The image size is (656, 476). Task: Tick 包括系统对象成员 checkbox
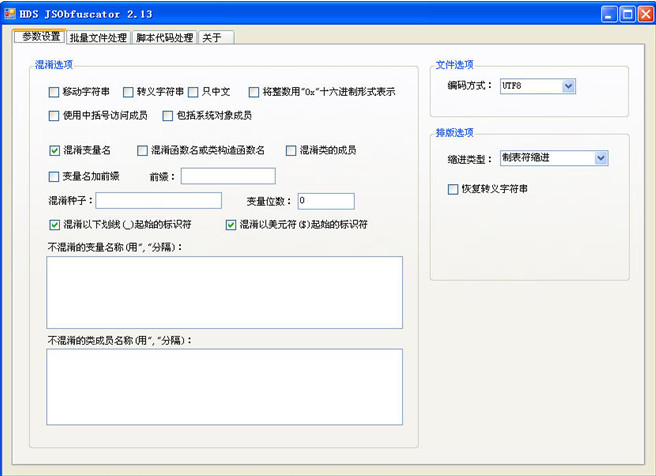(168, 115)
